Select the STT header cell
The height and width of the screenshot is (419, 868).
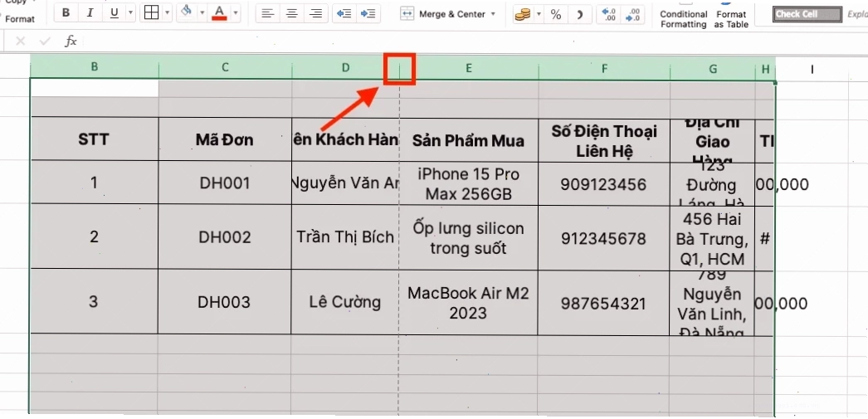95,139
